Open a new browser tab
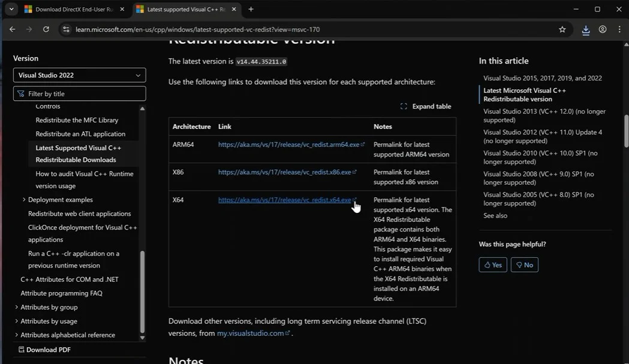This screenshot has height=364, width=629. point(251,9)
